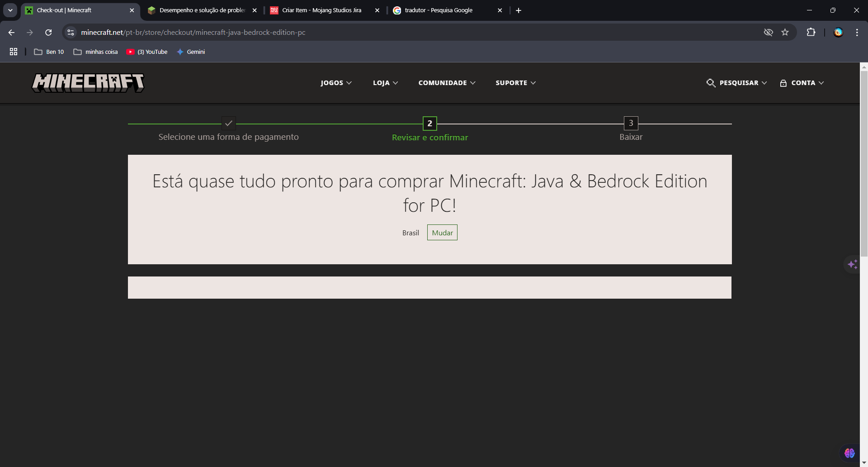Minimize the browser window
Screen dimensions: 868x467
click(x=809, y=10)
